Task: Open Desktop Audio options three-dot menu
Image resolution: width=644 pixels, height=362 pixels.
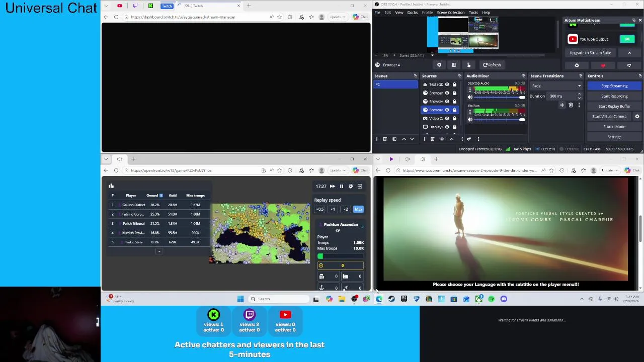Action: pos(470,89)
